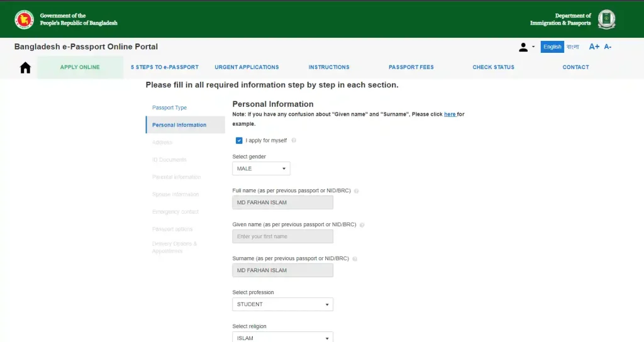Select Passport Type in the sidebar
Screen dimensions: 644x342
[x=169, y=108]
